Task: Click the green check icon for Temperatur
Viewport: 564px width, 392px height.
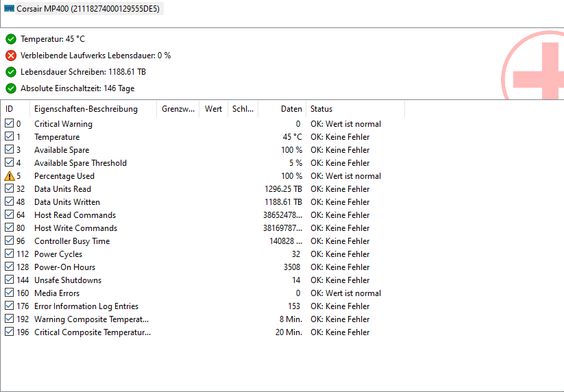Action: [x=11, y=39]
